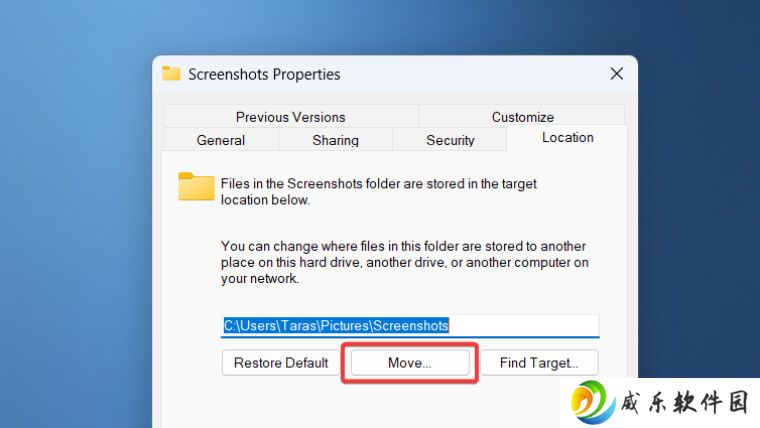
Task: Click the 'You can change where files' paragraph
Action: click(x=405, y=262)
